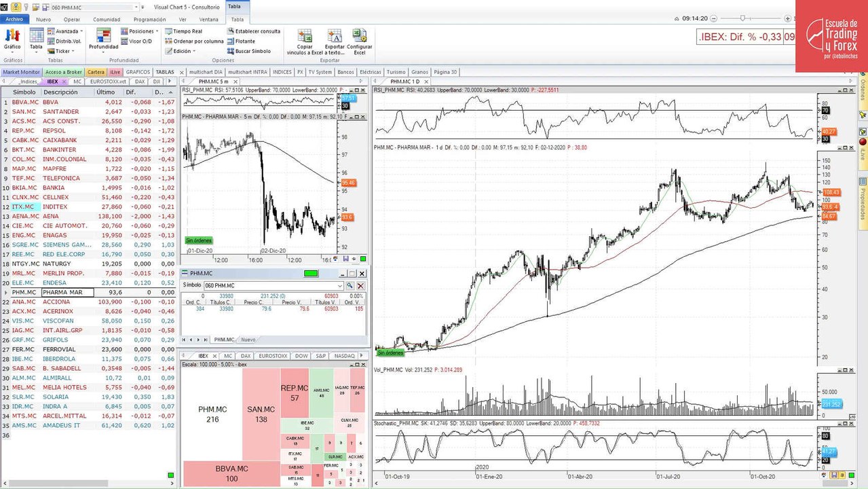This screenshot has width=868, height=489.
Task: Click the SAN.MC heatmap tile
Action: click(261, 414)
